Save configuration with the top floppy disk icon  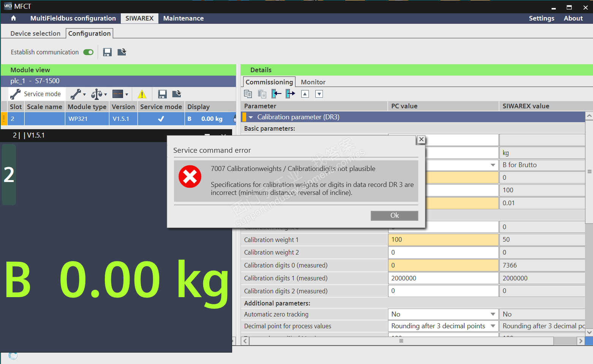click(x=108, y=52)
